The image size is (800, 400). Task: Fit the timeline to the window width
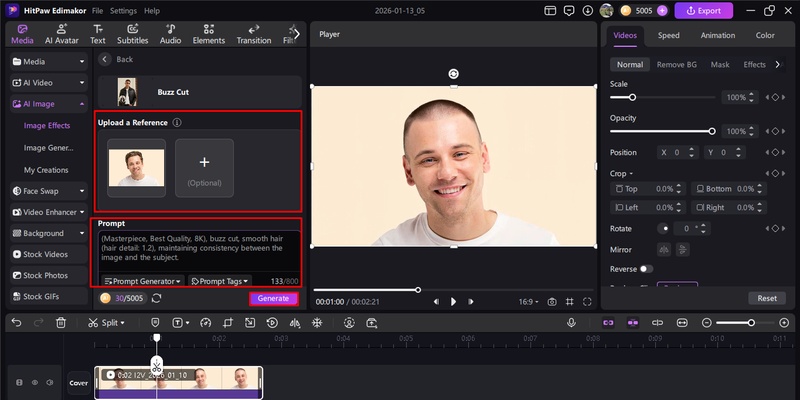682,322
